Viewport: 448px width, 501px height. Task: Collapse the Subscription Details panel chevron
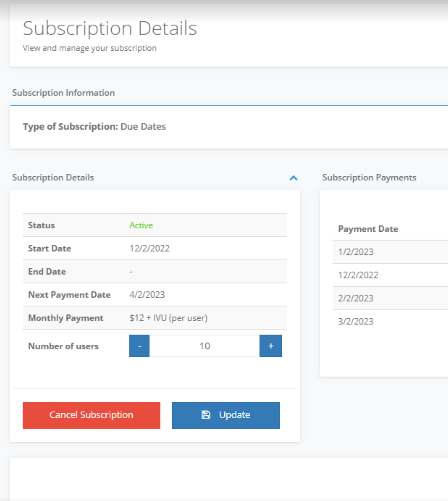click(x=294, y=178)
